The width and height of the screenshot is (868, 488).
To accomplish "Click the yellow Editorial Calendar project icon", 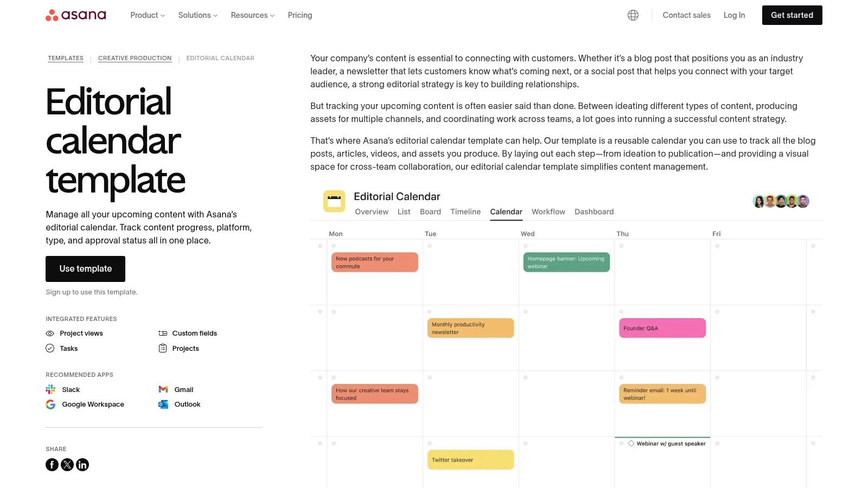I will pos(334,201).
